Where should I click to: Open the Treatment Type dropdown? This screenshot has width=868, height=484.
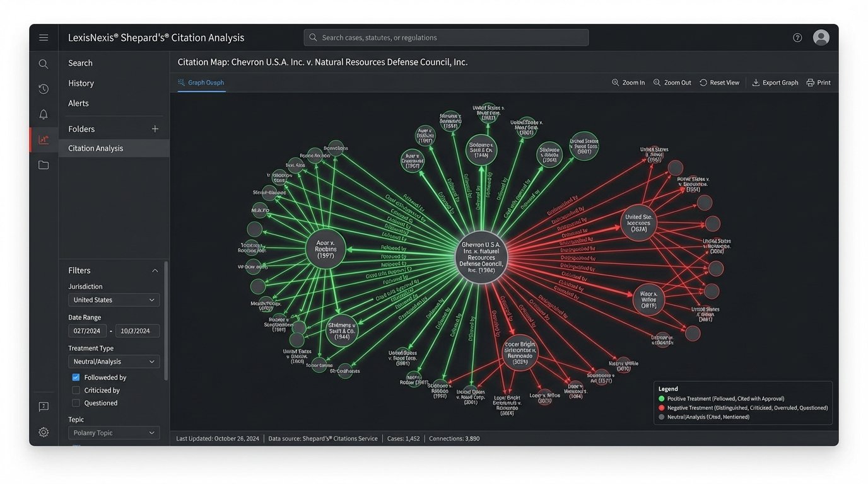[114, 361]
